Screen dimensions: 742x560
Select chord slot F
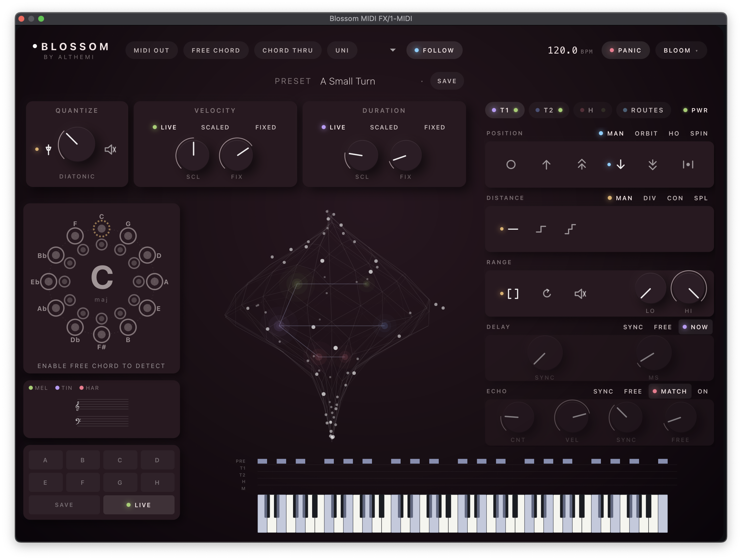83,482
